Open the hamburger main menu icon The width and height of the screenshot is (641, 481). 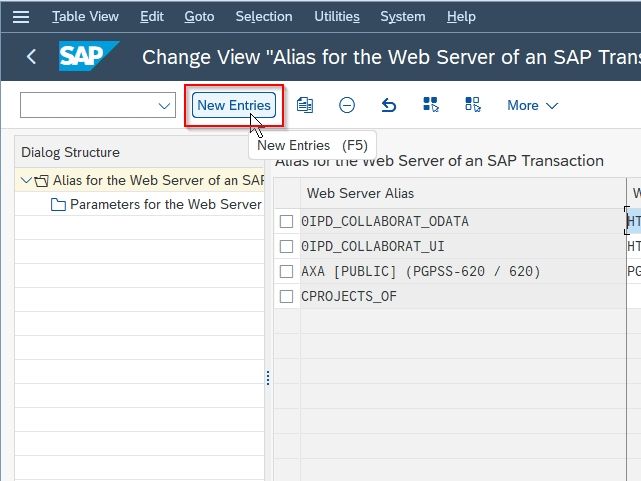point(21,17)
